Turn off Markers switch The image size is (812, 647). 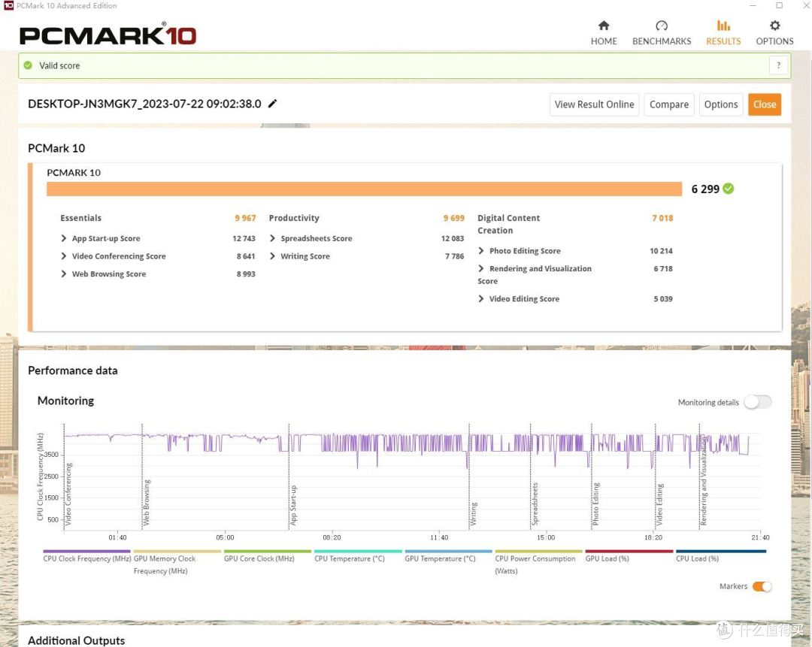762,586
